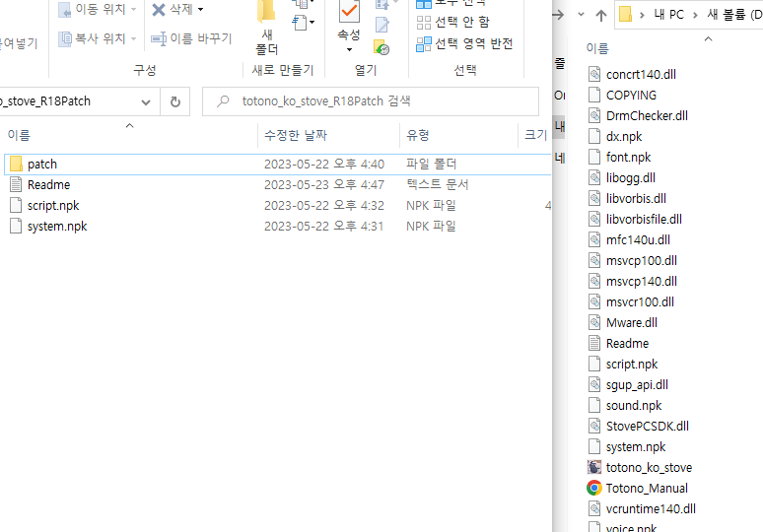The width and height of the screenshot is (763, 532).
Task: Open the patch folder
Action: [41, 165]
